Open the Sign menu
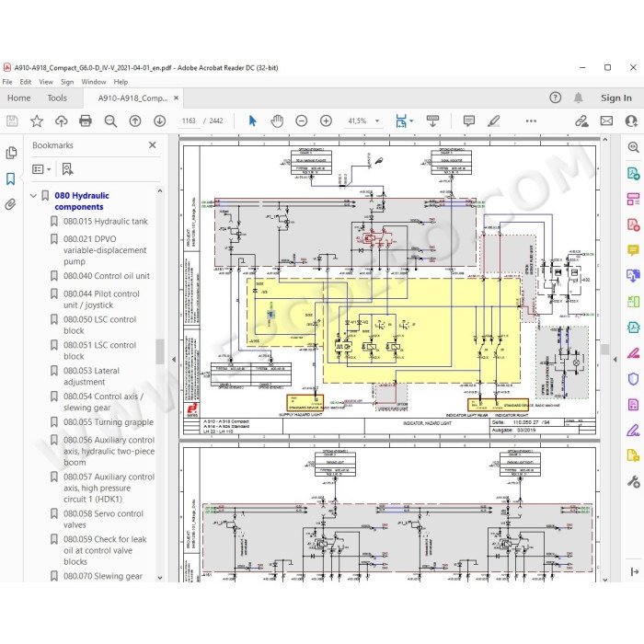Screen dimensions: 644x644 tap(67, 82)
